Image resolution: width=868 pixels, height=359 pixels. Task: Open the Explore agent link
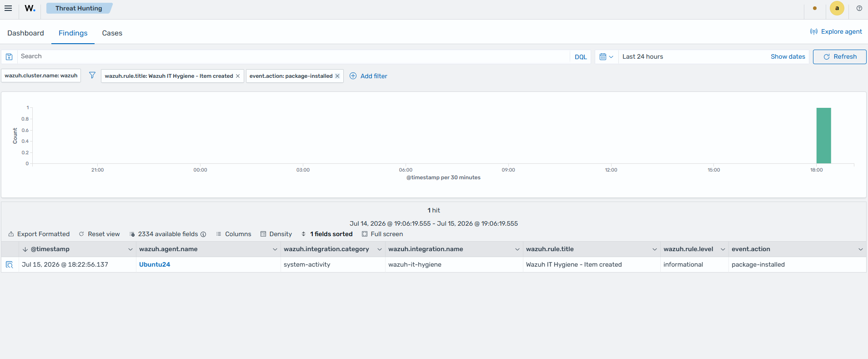[836, 31]
